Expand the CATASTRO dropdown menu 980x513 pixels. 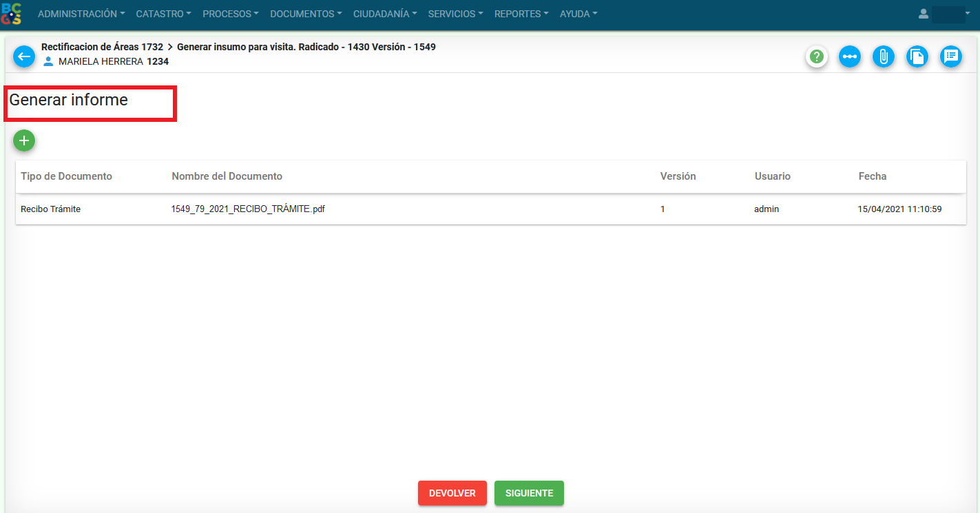[x=163, y=14]
